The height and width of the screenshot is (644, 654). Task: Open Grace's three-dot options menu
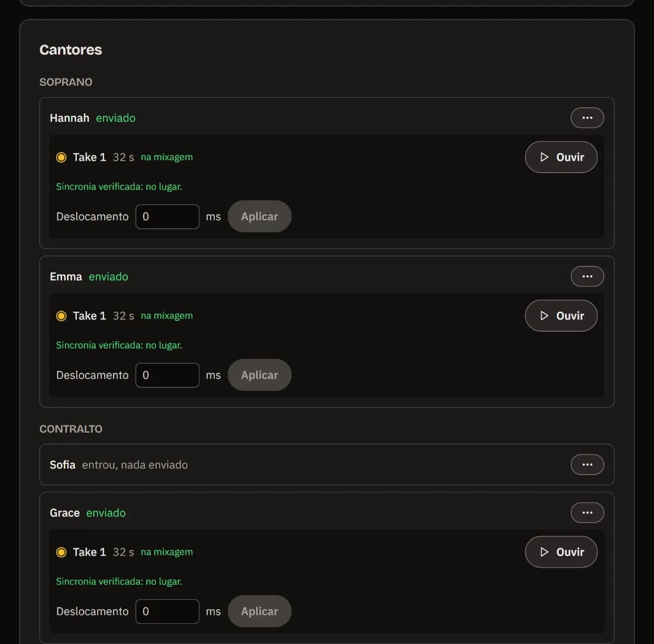click(587, 513)
